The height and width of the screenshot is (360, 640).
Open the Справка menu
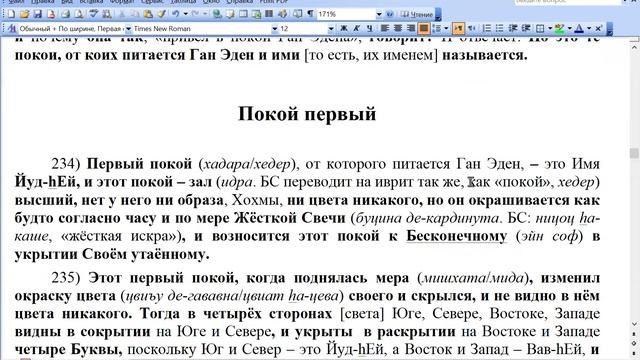(x=239, y=2)
